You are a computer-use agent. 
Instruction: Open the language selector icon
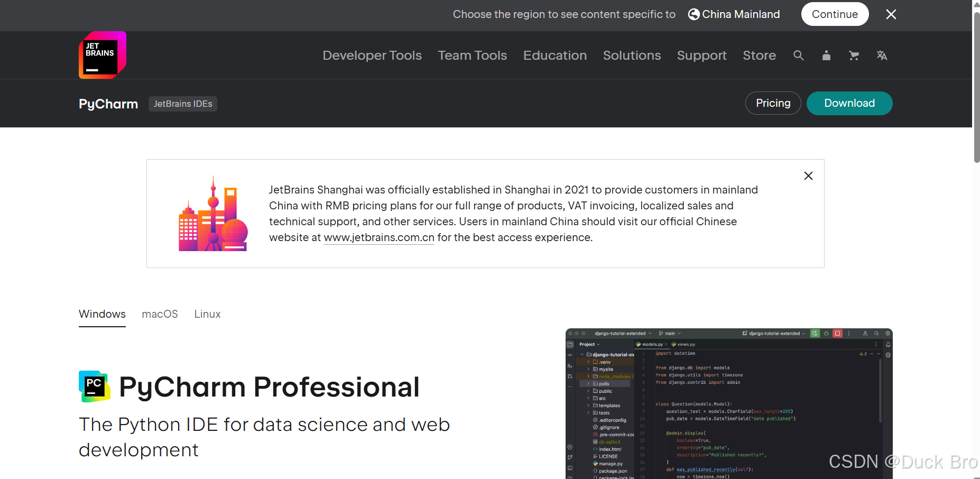tap(882, 56)
